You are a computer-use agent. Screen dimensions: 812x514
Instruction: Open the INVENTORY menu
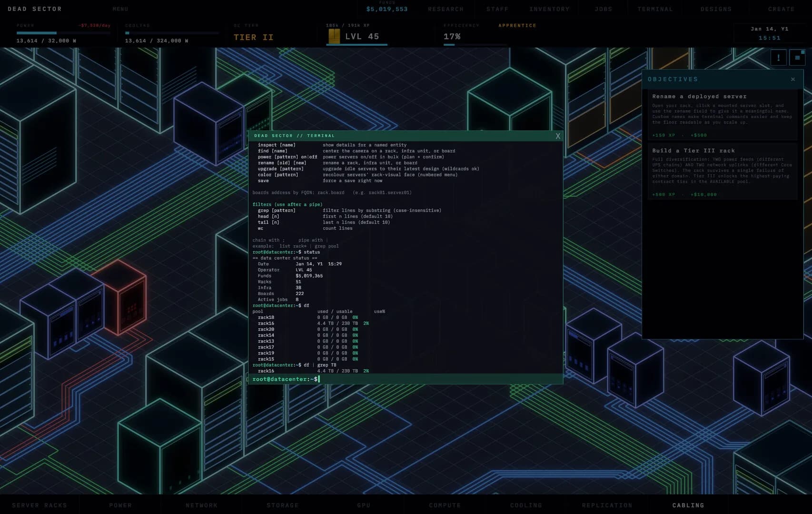(549, 9)
